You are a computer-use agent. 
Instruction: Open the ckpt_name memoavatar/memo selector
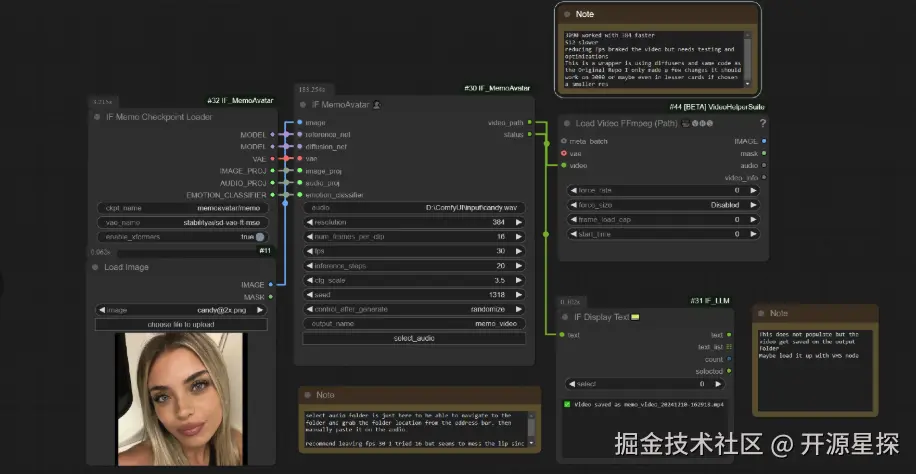tap(183, 208)
